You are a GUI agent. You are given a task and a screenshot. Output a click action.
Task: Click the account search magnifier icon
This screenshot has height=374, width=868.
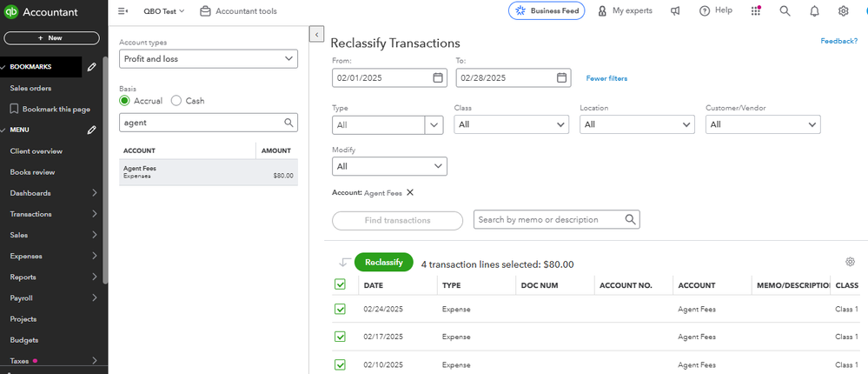pyautogui.click(x=288, y=123)
